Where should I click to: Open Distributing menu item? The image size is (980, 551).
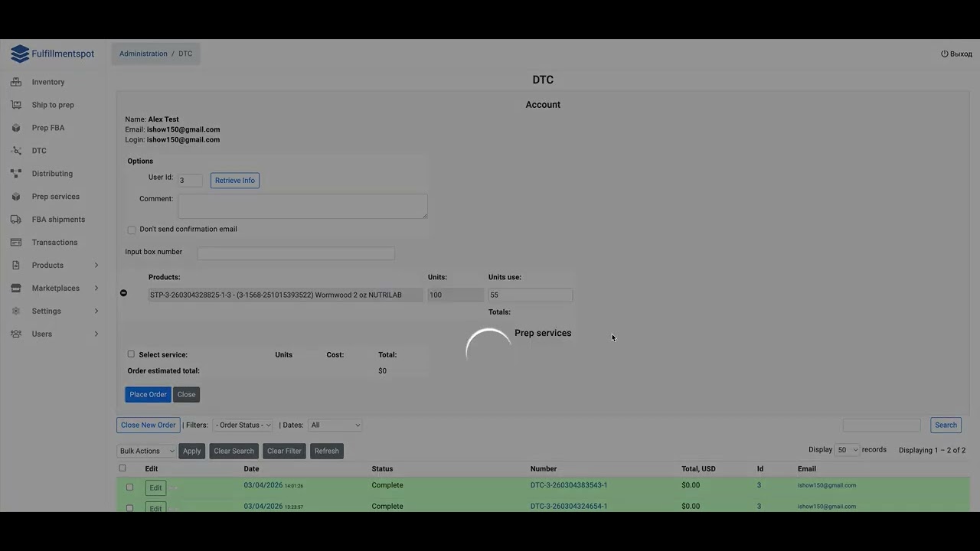tap(52, 174)
